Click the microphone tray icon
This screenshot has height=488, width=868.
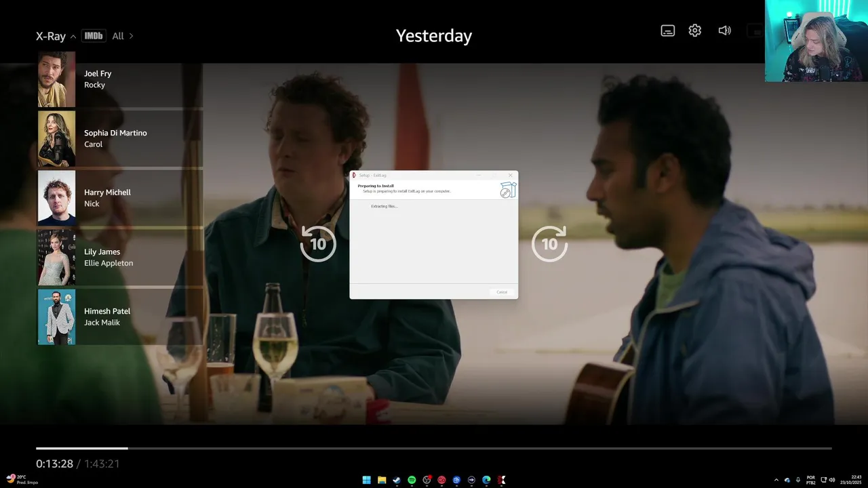click(x=798, y=480)
